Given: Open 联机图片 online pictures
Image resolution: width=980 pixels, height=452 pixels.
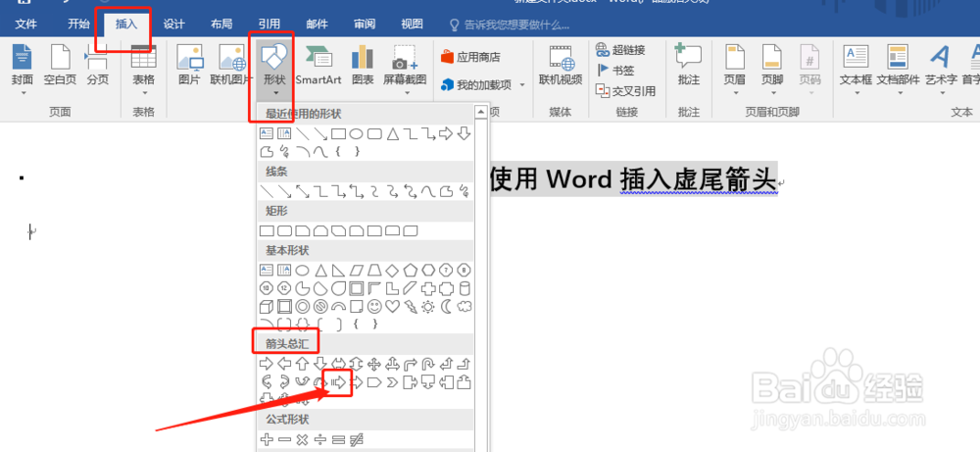Looking at the screenshot, I should click(x=231, y=66).
